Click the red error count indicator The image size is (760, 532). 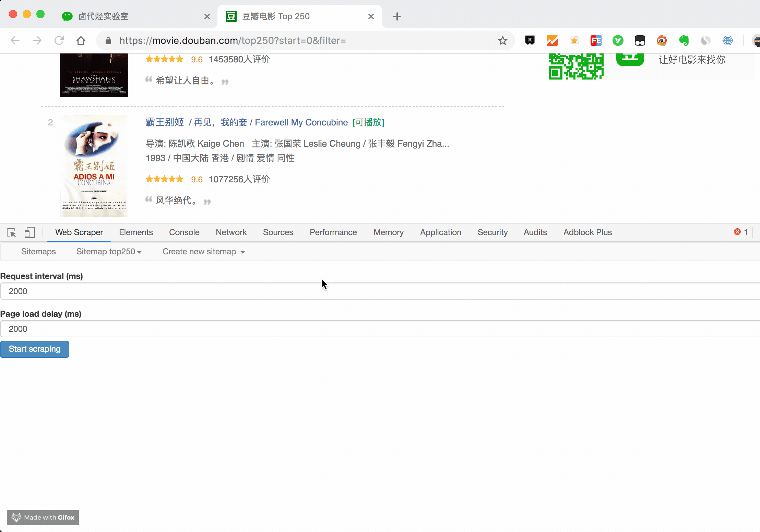click(741, 232)
